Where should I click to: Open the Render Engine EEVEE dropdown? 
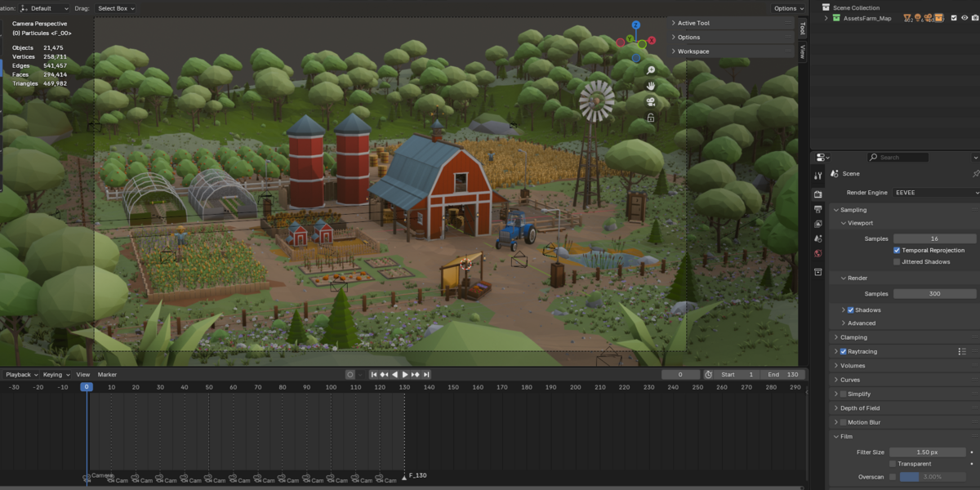tap(936, 193)
